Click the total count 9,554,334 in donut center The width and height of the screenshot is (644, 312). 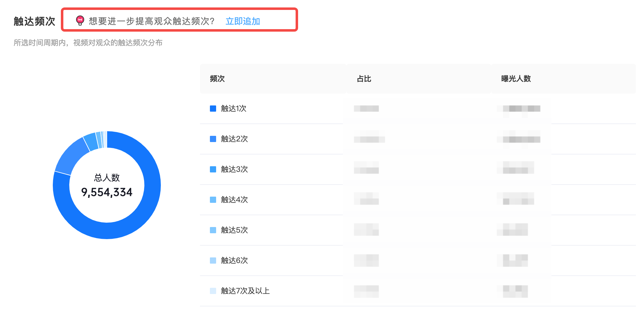[x=107, y=192]
